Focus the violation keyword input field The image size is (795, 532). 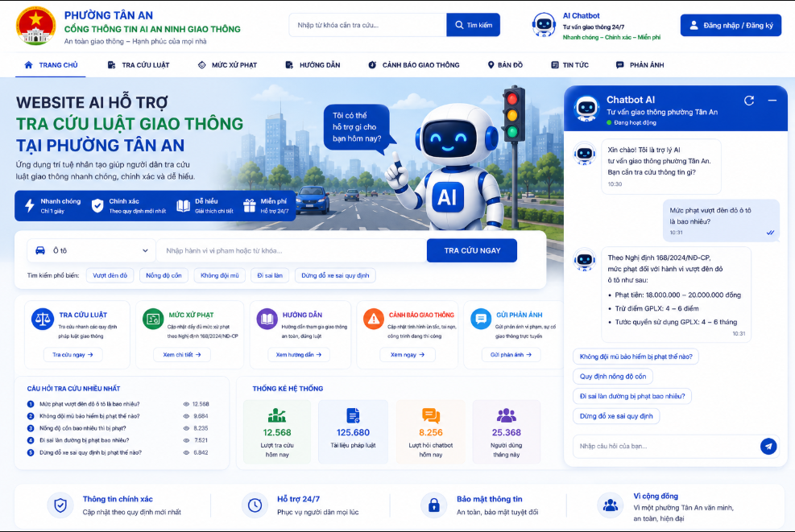[292, 250]
